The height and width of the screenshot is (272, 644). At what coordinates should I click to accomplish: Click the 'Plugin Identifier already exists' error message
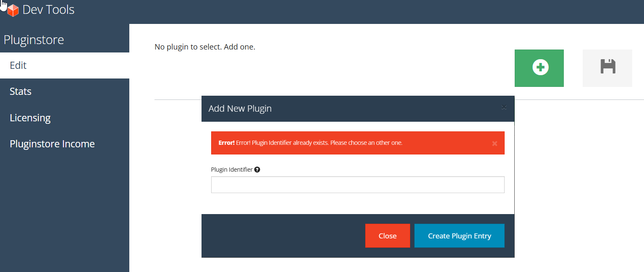point(319,143)
